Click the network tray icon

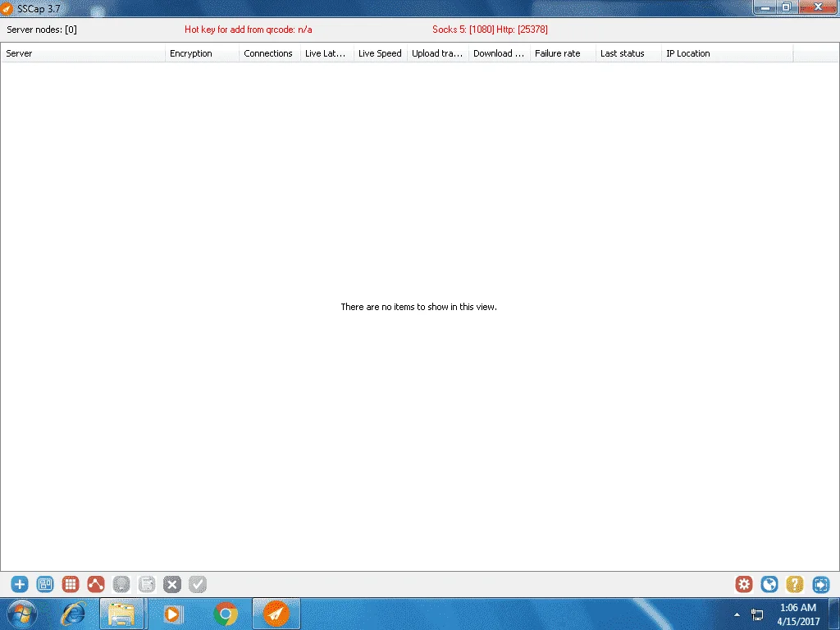(757, 614)
